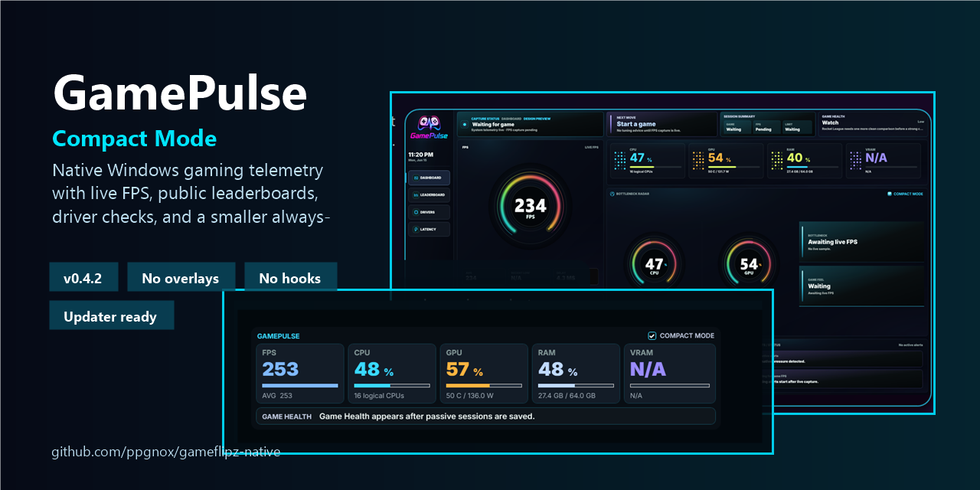Select the Dashboard sidebar item icon
Viewport: 980px width, 490px height.
point(415,178)
